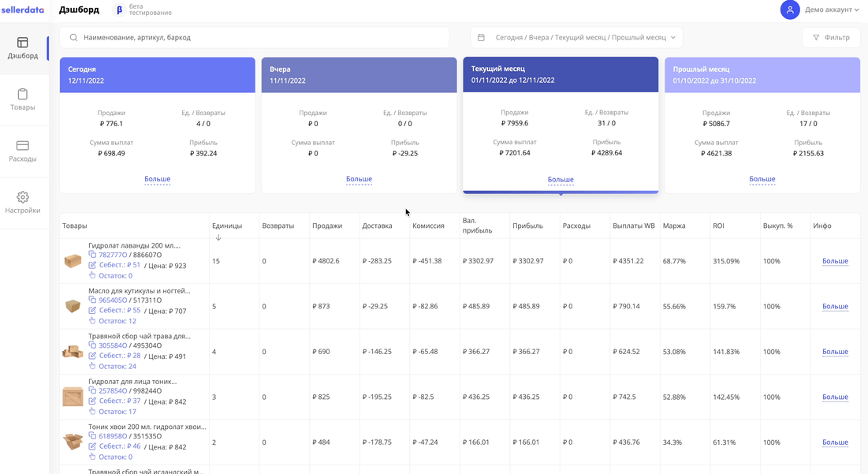Click Больше link for Гидролат лаванды row

coord(836,261)
